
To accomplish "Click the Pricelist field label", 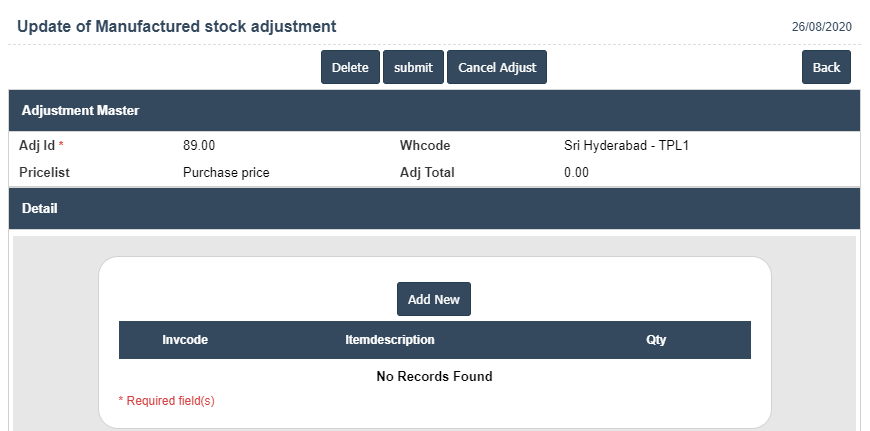I will click(x=44, y=172).
